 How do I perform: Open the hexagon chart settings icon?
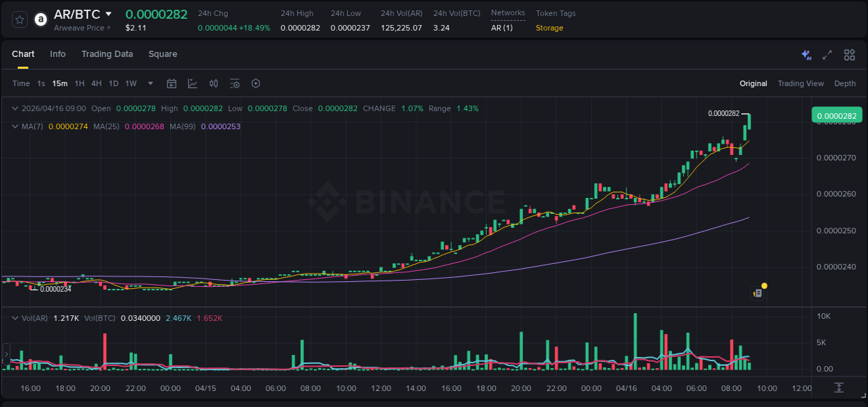pyautogui.click(x=256, y=83)
